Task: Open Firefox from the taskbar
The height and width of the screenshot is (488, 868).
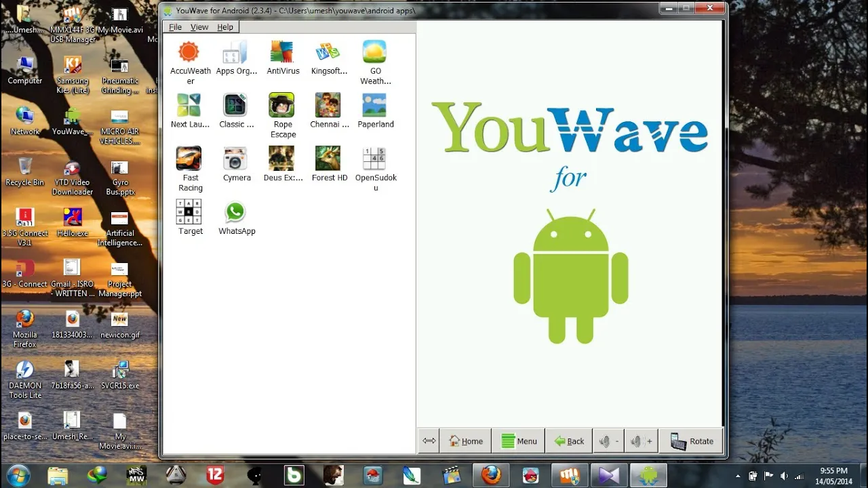Action: 491,475
